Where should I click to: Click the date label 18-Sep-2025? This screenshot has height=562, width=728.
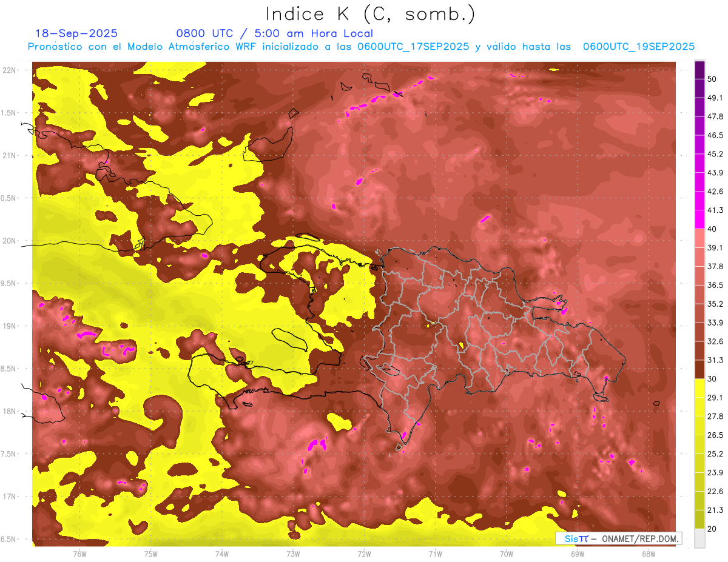click(76, 33)
